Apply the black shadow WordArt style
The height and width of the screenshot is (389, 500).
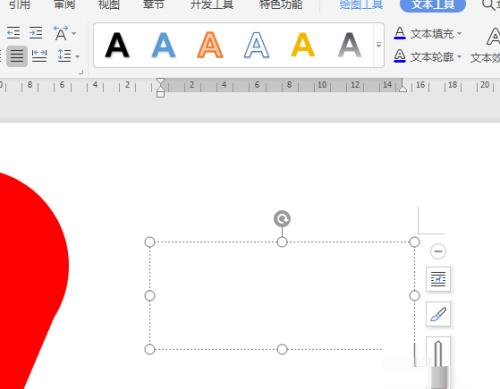tap(117, 45)
